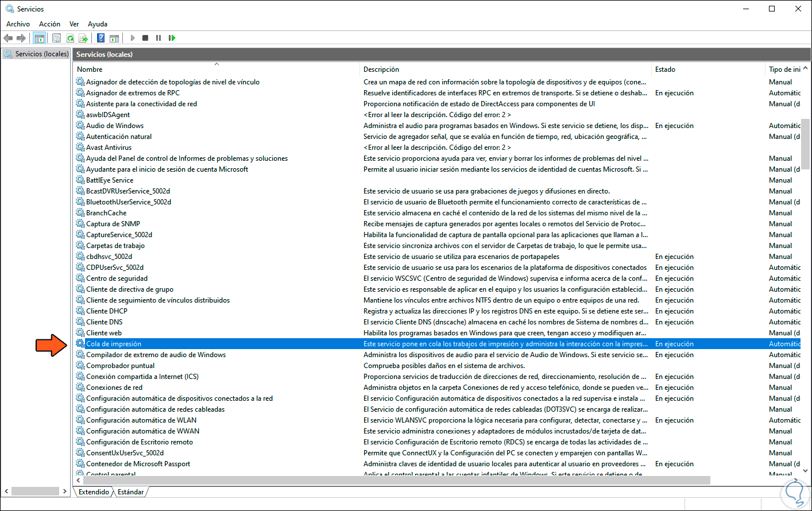
Task: Click the gear icon beside Comprobador puntual
Action: pyautogui.click(x=80, y=366)
